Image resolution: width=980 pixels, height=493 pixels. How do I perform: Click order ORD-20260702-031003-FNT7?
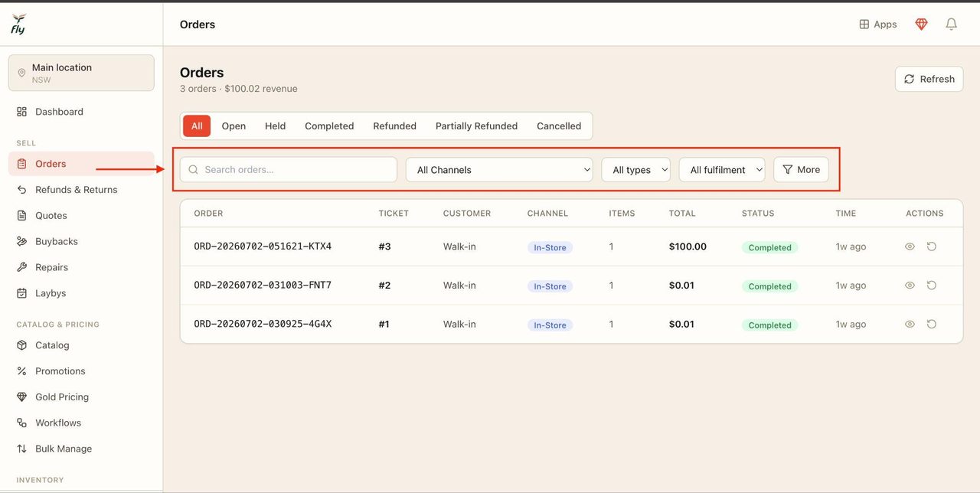click(x=263, y=286)
